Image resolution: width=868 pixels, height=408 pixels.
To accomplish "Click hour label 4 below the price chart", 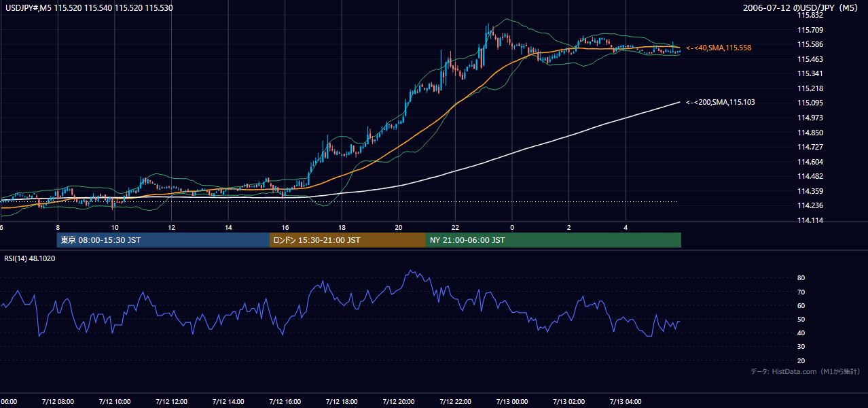I will tap(626, 227).
